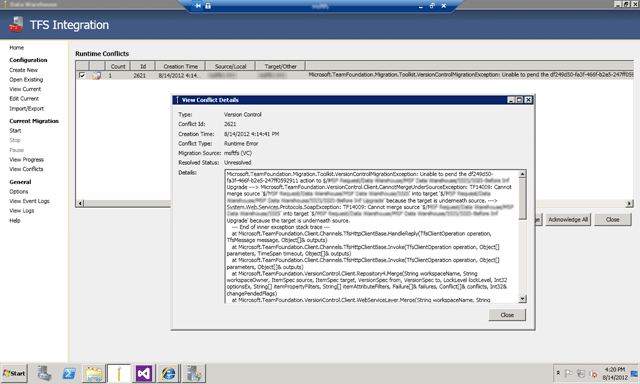
Task: Click the remote desktop pin icon in connection bar
Action: [x=198, y=6]
